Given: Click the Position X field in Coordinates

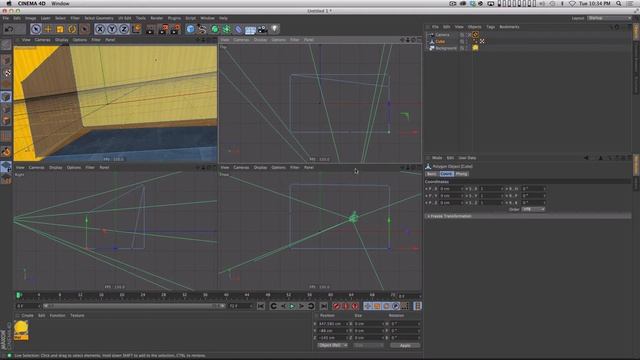Looking at the screenshot, I should click(x=332, y=324).
